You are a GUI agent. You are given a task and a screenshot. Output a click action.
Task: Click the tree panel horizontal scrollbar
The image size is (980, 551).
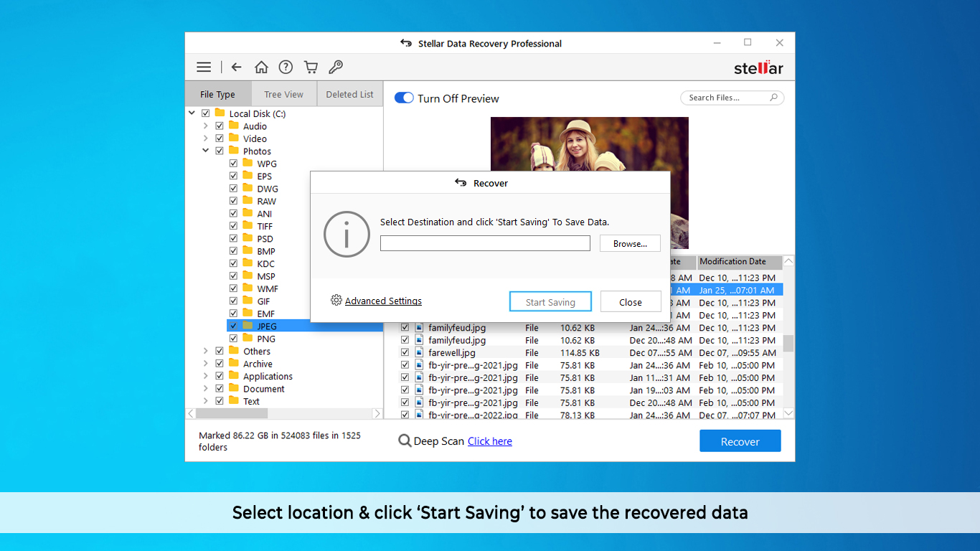tap(232, 414)
